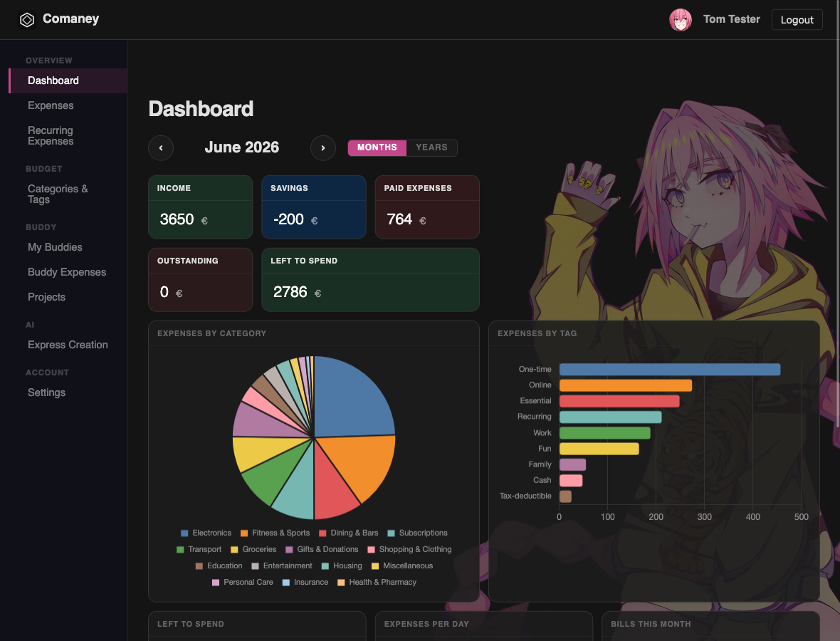Click the Comaney hexagon logo icon

[x=27, y=20]
